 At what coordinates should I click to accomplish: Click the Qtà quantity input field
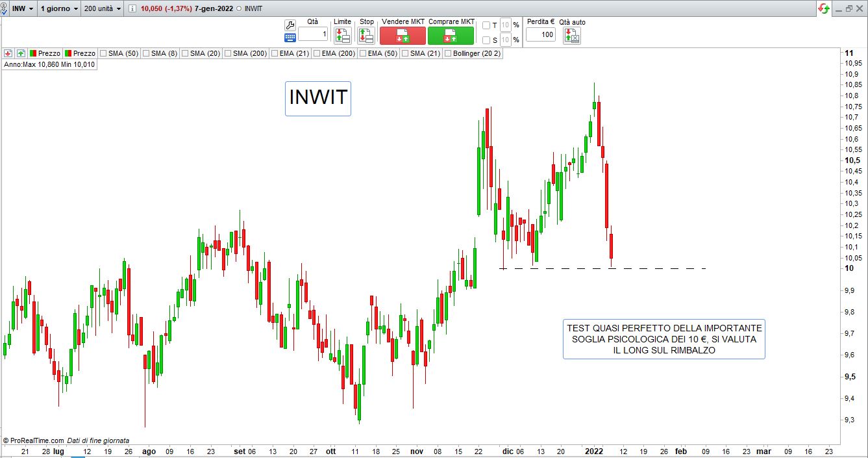313,34
